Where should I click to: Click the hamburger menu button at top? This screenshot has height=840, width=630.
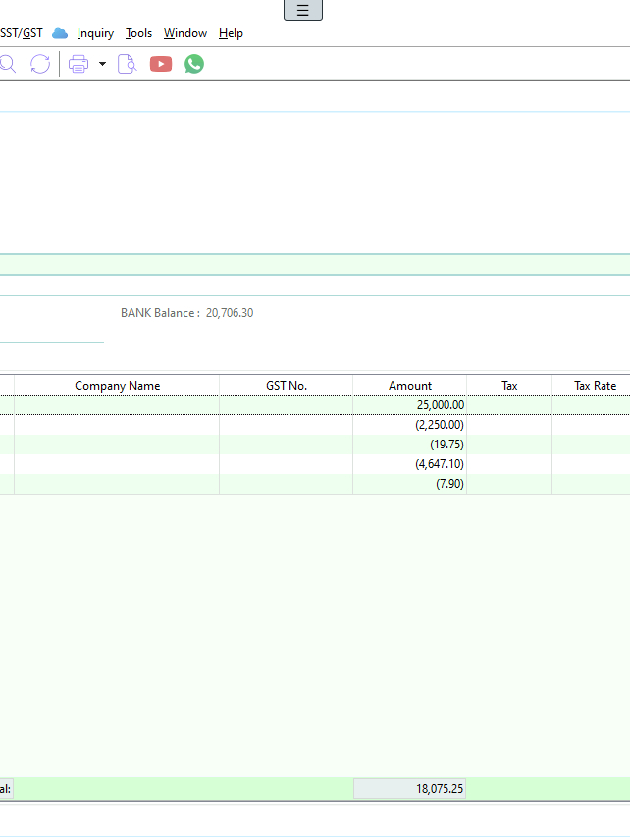click(302, 11)
